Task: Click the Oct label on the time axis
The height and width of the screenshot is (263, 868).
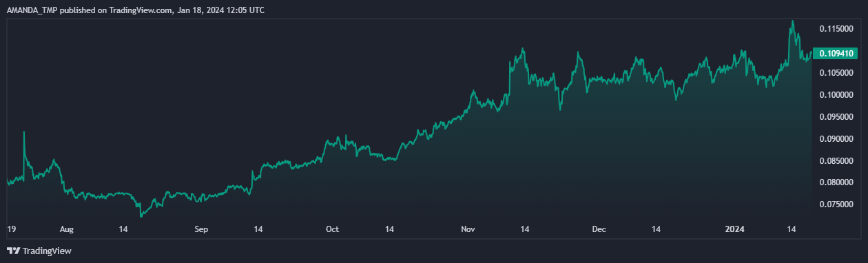Action: pyautogui.click(x=333, y=229)
